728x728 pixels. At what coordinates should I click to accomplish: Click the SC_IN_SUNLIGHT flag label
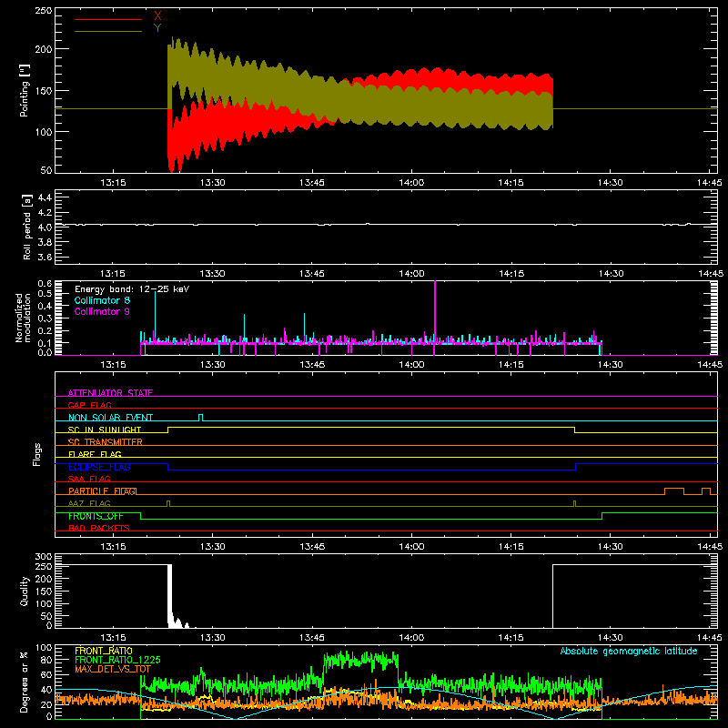click(x=105, y=430)
